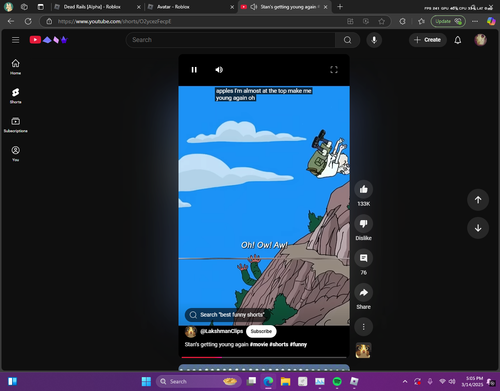Click Search "best funny shorts" suggestion chip
Image resolution: width=500 pixels, height=391 pixels.
[x=227, y=315]
